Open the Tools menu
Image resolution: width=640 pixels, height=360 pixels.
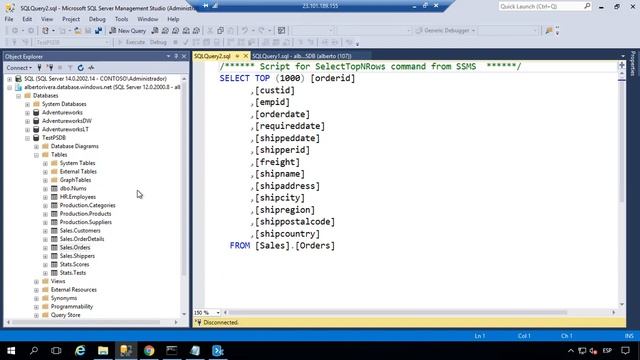pyautogui.click(x=121, y=19)
